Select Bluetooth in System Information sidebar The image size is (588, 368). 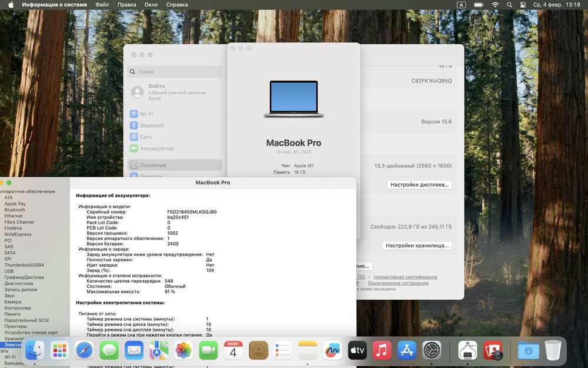(x=15, y=210)
